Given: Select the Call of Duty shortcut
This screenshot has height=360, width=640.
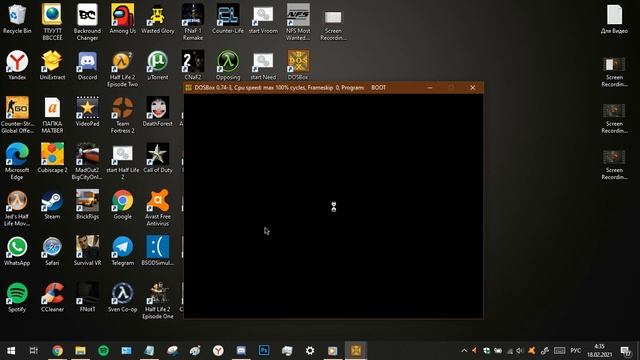Looking at the screenshot, I should [x=158, y=158].
